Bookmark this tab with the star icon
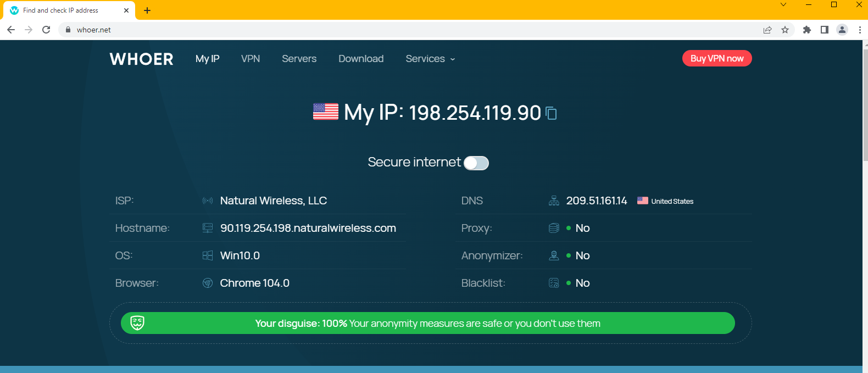The width and height of the screenshot is (868, 373). [785, 30]
